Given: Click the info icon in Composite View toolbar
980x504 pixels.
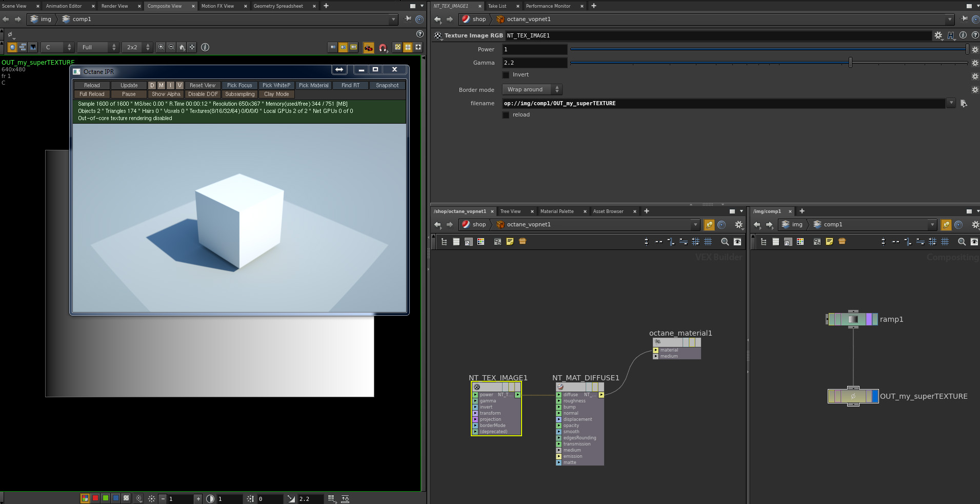Looking at the screenshot, I should tap(205, 47).
